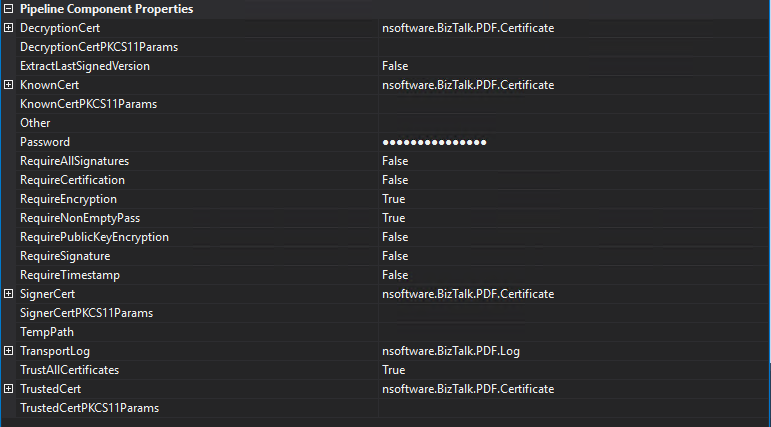Expand the TrustedCert property

(x=8, y=389)
